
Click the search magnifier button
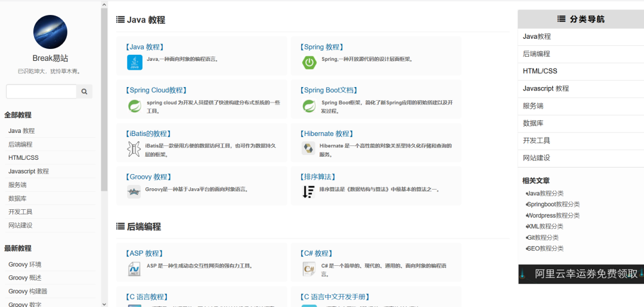pos(85,92)
